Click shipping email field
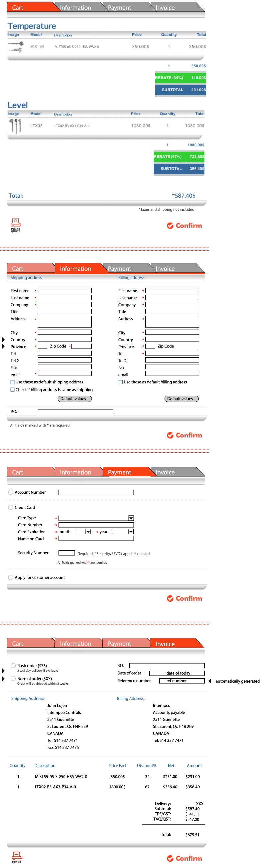 (x=65, y=373)
